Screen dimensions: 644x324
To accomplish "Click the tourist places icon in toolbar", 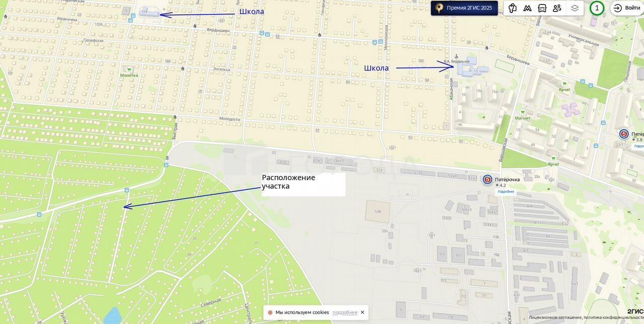I will (x=513, y=8).
